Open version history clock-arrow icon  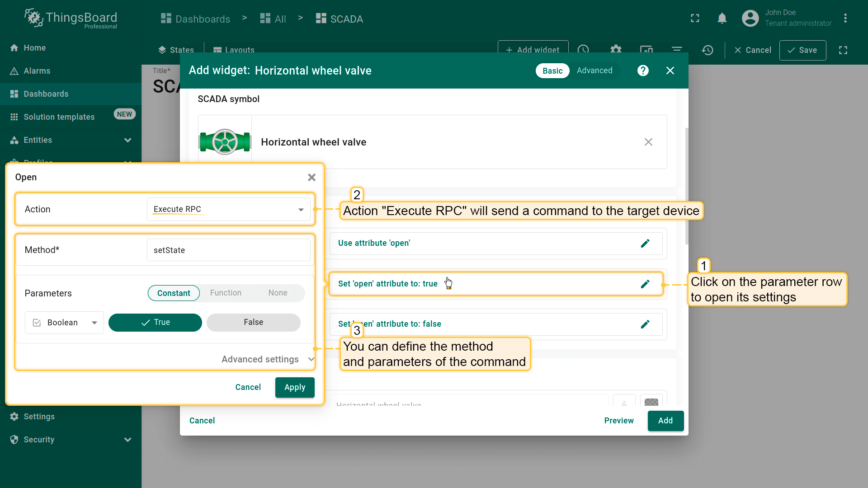(x=708, y=50)
